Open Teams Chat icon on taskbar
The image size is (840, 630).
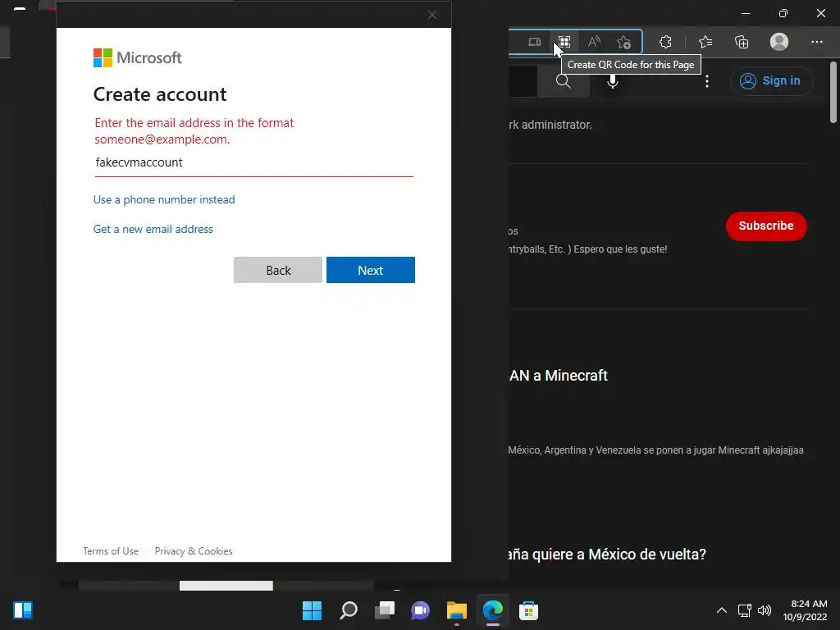tap(421, 610)
